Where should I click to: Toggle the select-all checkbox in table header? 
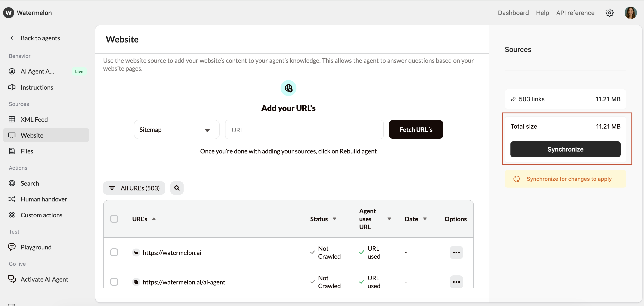pyautogui.click(x=114, y=219)
